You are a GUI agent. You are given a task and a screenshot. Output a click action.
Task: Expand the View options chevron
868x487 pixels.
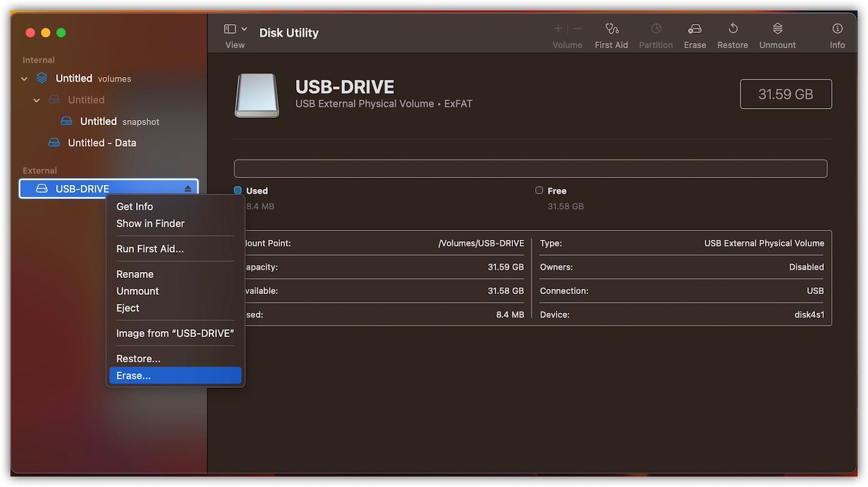pyautogui.click(x=244, y=29)
